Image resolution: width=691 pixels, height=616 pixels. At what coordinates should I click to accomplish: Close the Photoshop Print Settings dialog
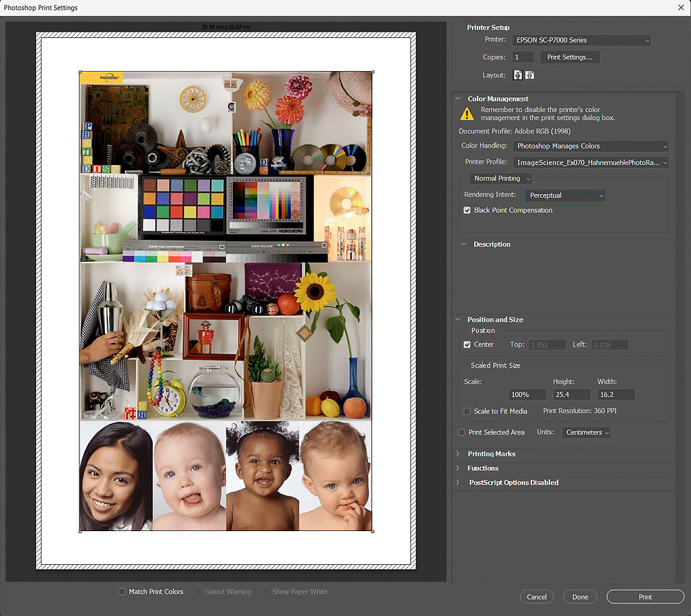[680, 8]
